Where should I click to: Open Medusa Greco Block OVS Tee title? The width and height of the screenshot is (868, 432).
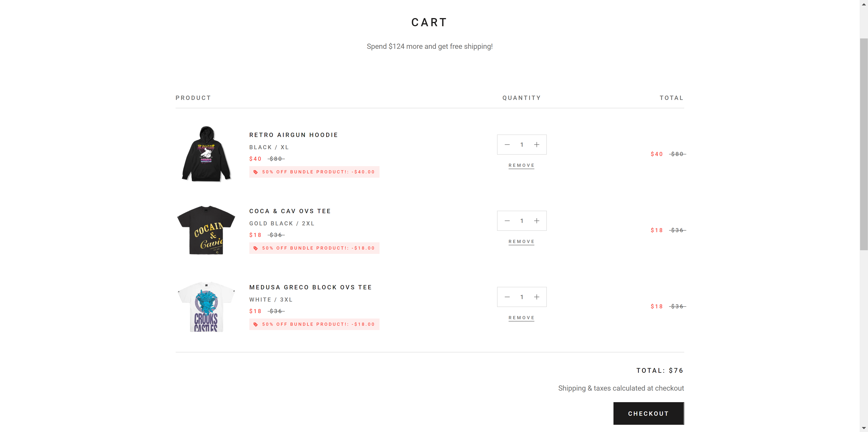point(310,288)
